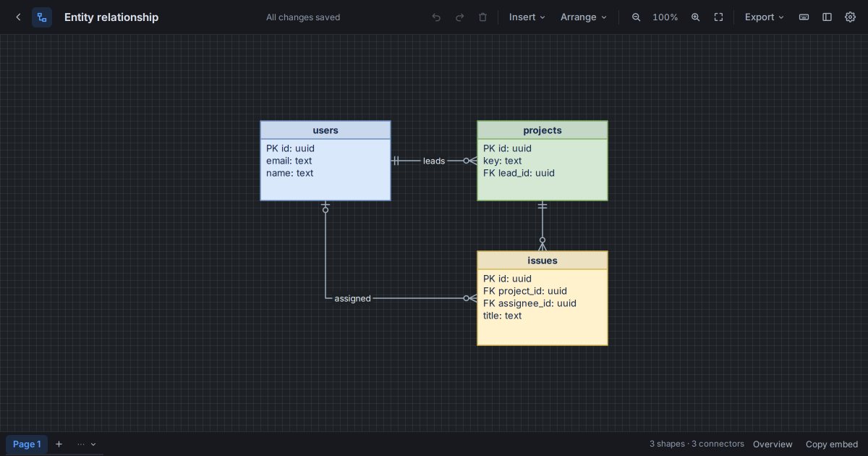Viewport: 868px width, 456px height.
Task: Toggle the side panel icon
Action: pos(827,17)
